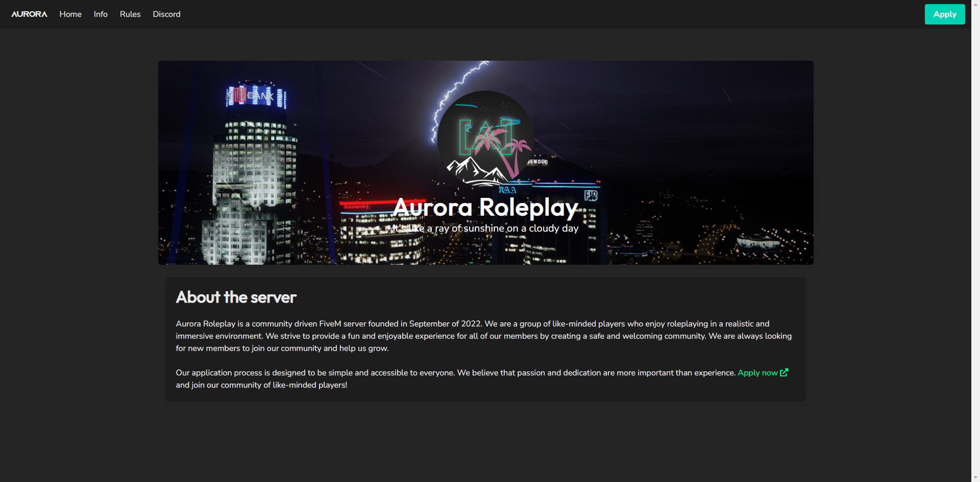Image resolution: width=980 pixels, height=482 pixels.
Task: Click the external-link icon beside Apply now
Action: point(783,372)
